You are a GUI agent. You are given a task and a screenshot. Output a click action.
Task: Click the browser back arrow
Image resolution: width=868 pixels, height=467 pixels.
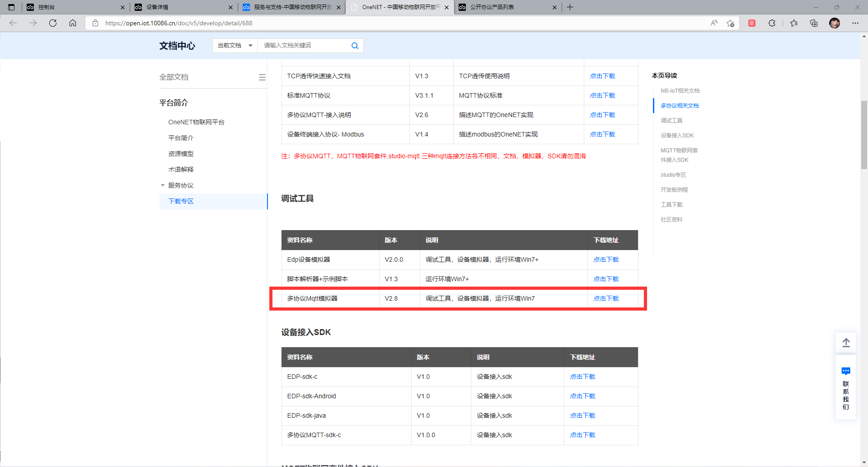[x=13, y=23]
